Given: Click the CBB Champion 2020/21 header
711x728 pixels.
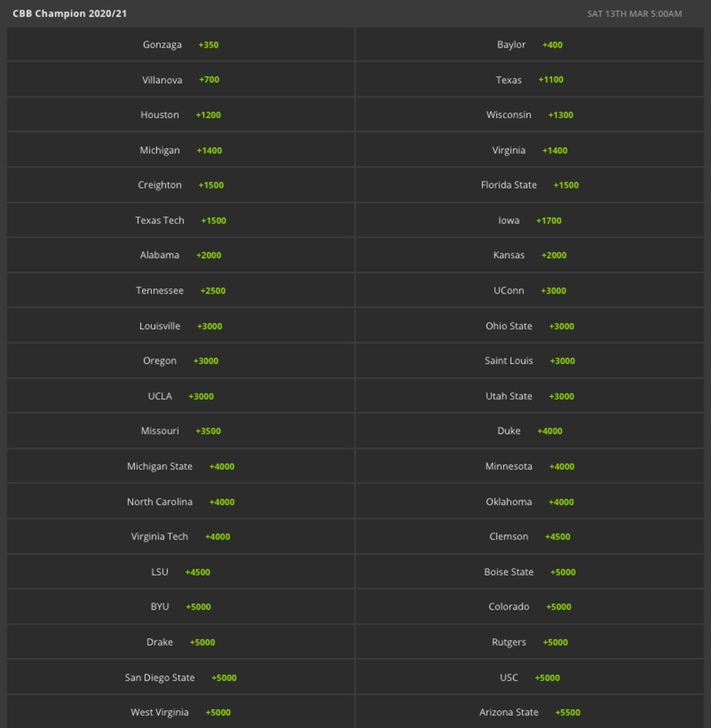Looking at the screenshot, I should click(x=70, y=13).
